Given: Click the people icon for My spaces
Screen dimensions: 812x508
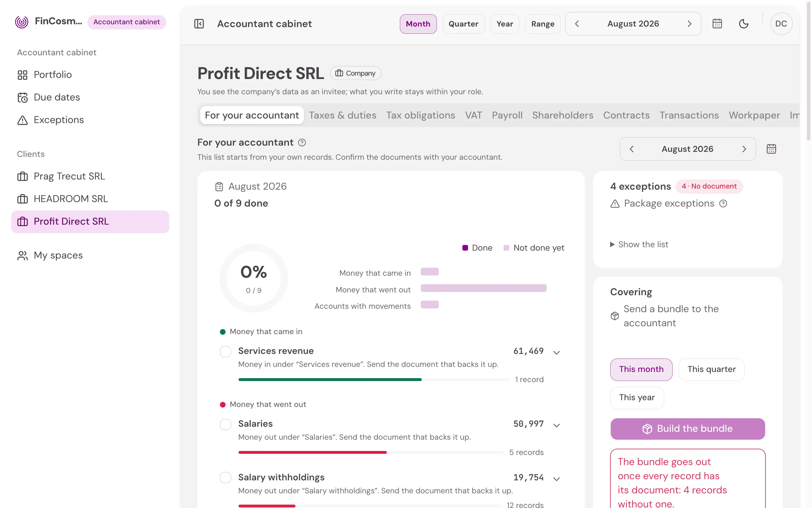Looking at the screenshot, I should (x=23, y=256).
